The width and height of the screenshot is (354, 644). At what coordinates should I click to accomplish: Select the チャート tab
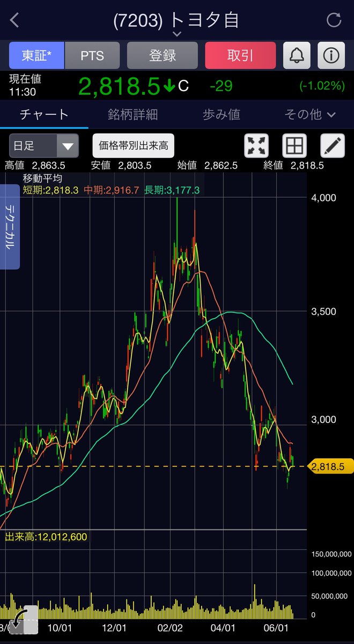pyautogui.click(x=45, y=114)
